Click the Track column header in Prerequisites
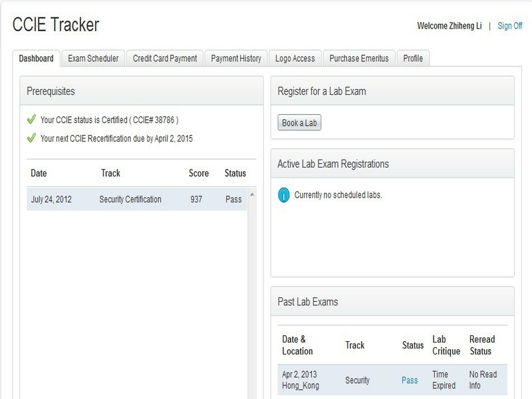 coord(110,173)
